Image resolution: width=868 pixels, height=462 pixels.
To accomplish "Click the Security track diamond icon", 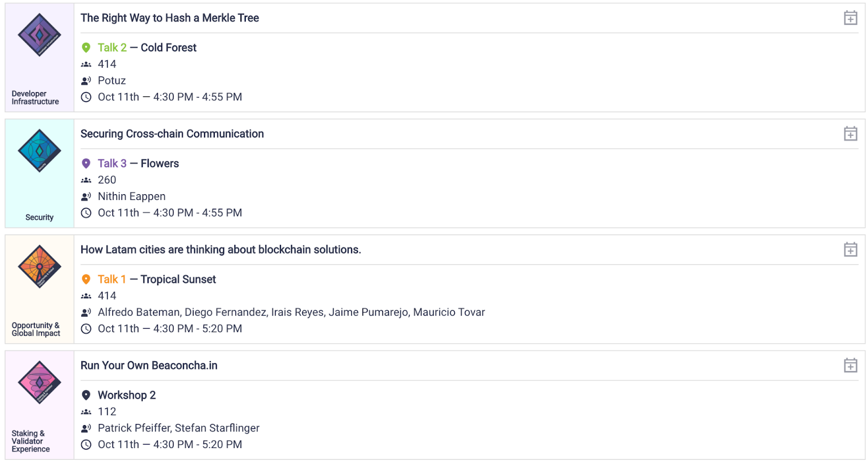I will click(x=40, y=151).
